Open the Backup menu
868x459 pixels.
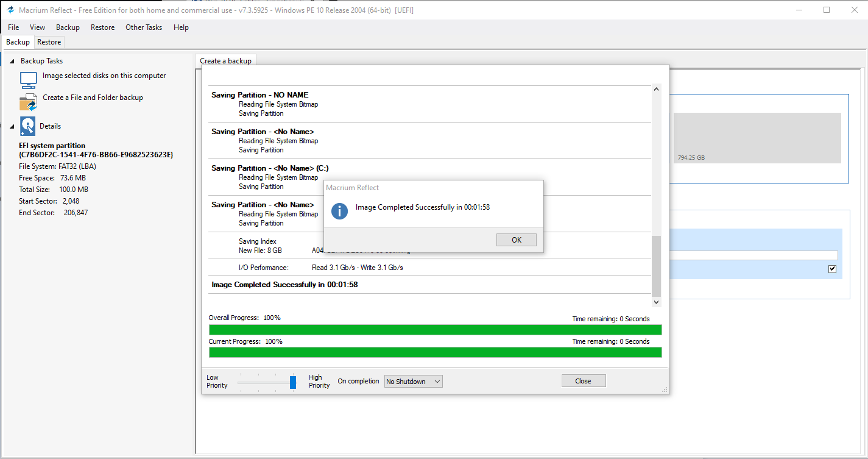(x=68, y=27)
